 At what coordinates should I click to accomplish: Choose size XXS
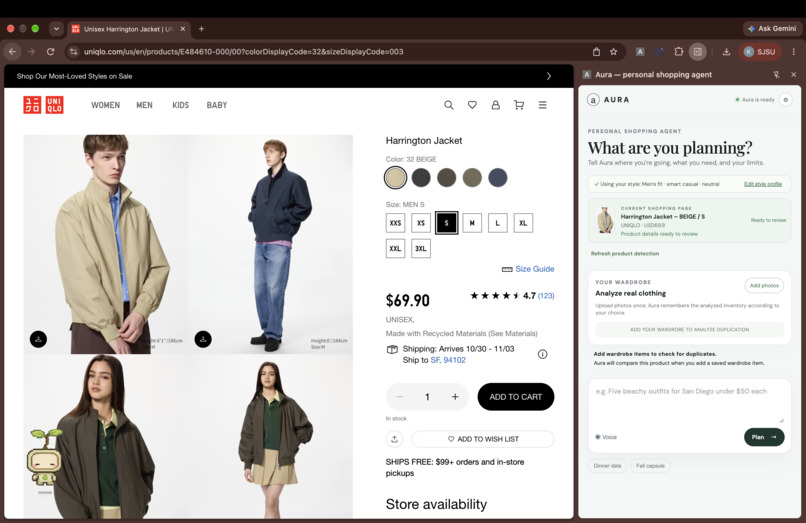[395, 223]
